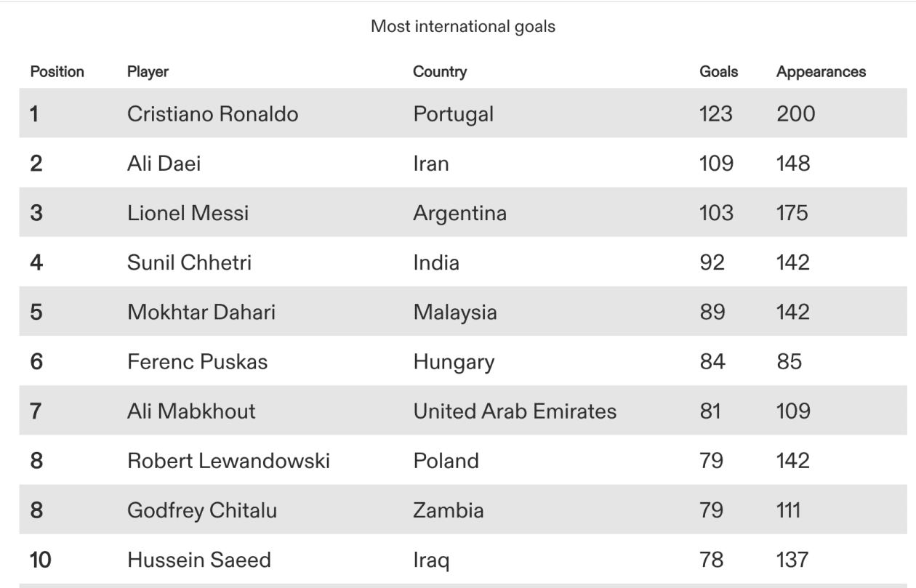Select the Cristiano Ronaldo name cell

212,114
